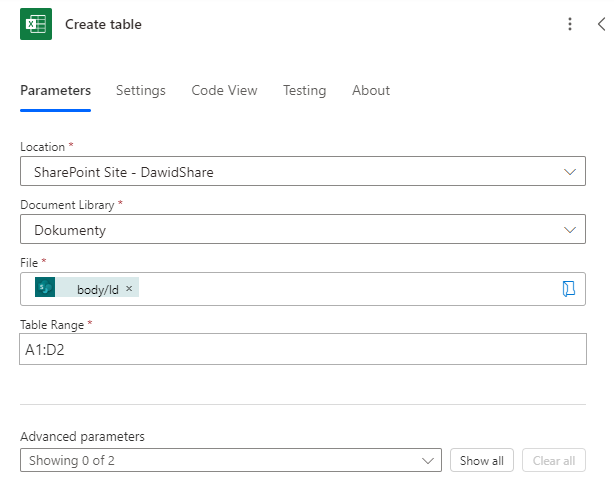Open the Advanced parameters dropdown

tap(230, 461)
